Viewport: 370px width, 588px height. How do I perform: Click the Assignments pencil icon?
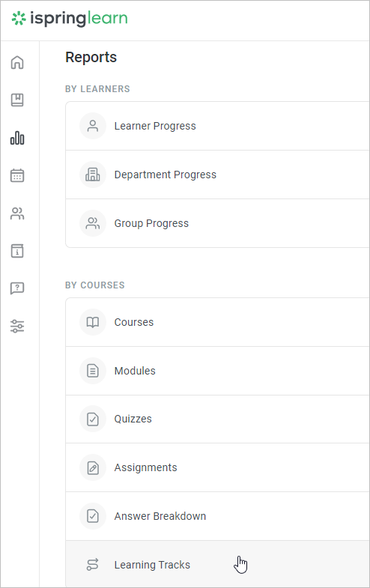point(93,467)
